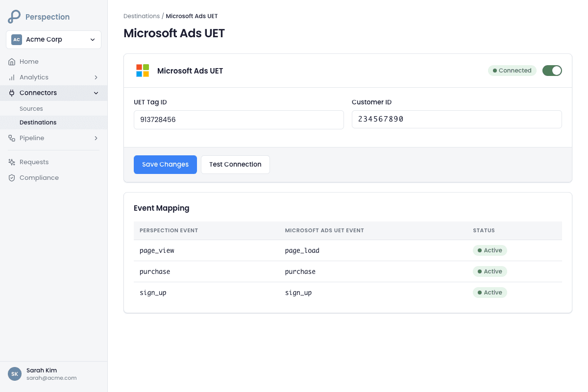Expand the Analytics menu chevron
Viewport: 588px width, 392px height.
(x=96, y=77)
